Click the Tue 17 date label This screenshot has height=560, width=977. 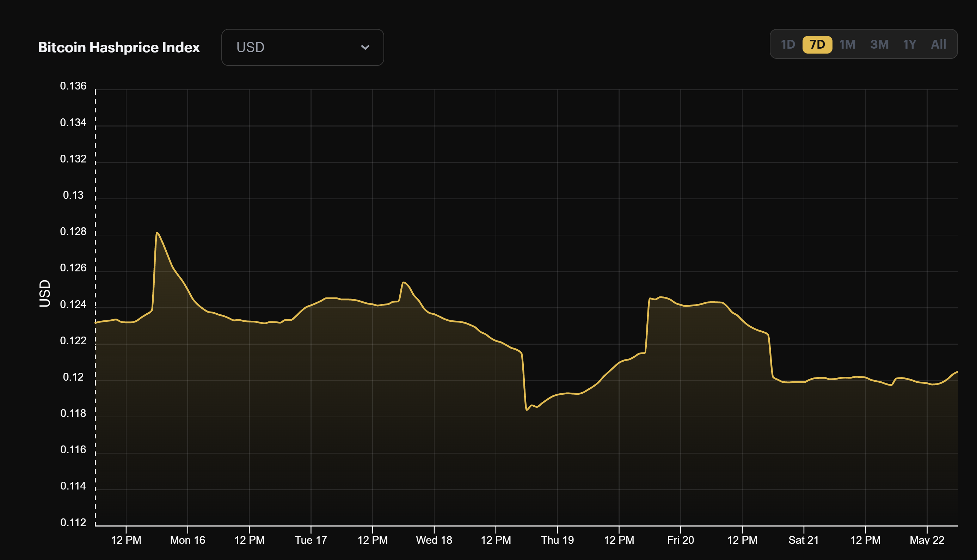tap(311, 540)
